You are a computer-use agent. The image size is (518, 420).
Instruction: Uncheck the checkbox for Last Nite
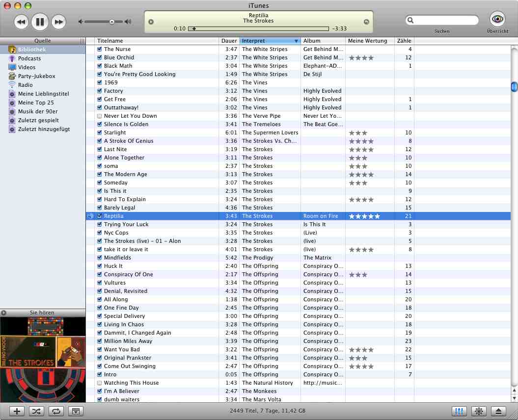click(100, 149)
